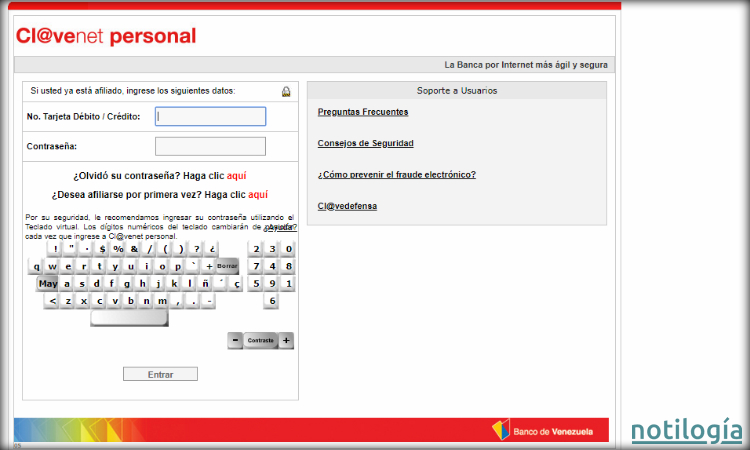Tap the '1' key on numeric pad

pyautogui.click(x=289, y=284)
